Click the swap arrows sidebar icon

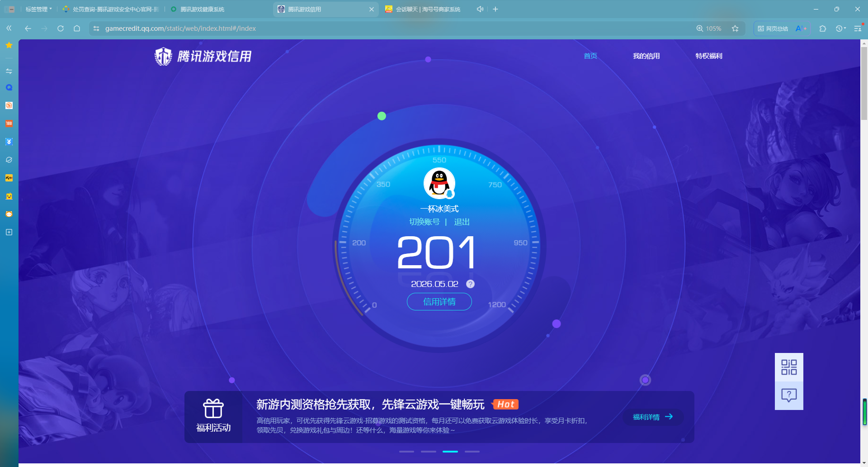click(9, 71)
